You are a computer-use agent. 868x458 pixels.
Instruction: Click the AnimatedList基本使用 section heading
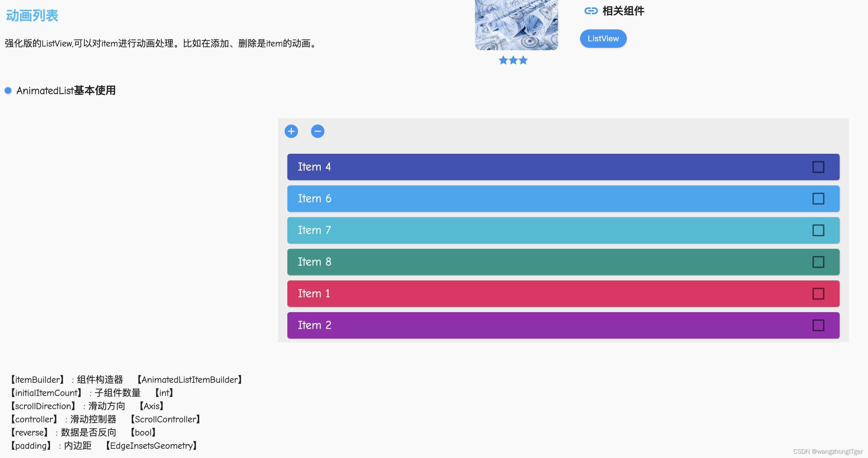(x=66, y=90)
